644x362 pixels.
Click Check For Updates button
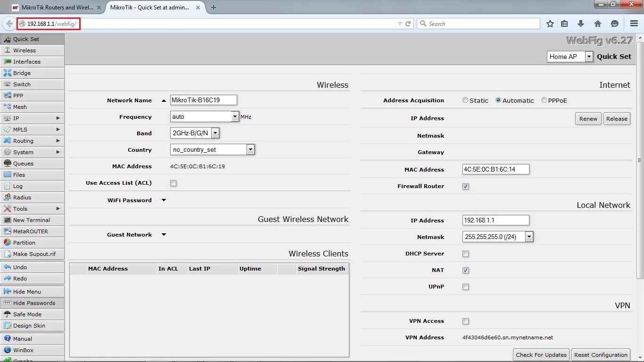(x=541, y=355)
